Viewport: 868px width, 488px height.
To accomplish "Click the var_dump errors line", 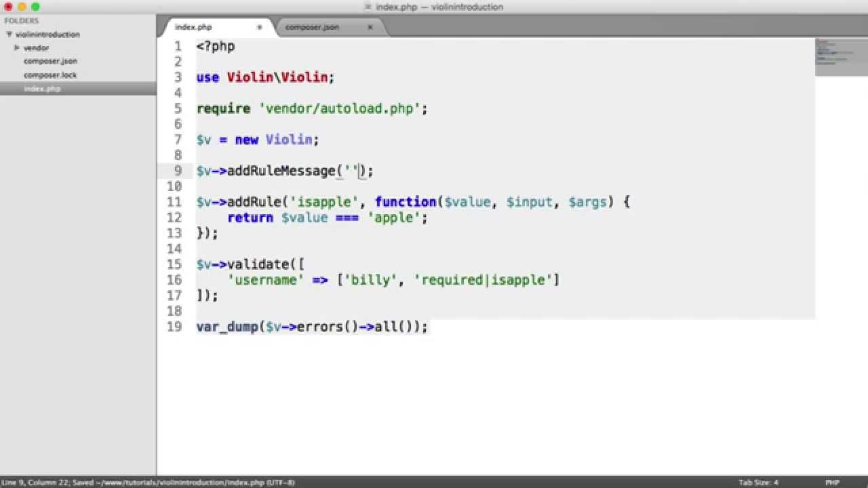I will tap(313, 327).
